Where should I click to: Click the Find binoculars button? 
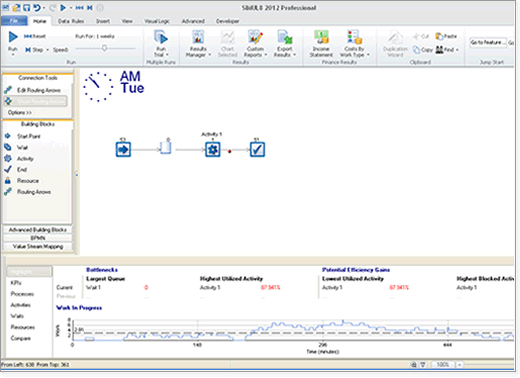coord(445,50)
